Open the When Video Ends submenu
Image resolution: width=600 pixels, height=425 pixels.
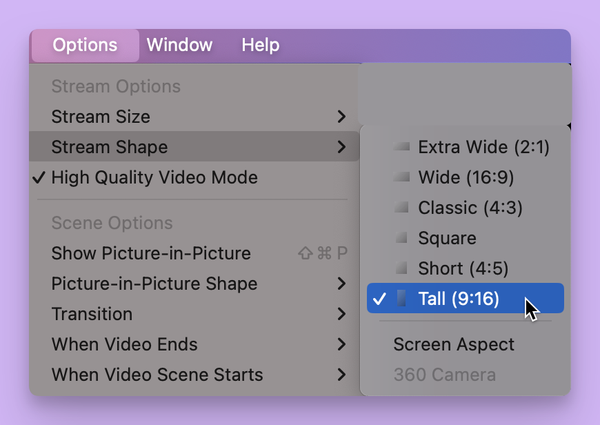[342, 345]
